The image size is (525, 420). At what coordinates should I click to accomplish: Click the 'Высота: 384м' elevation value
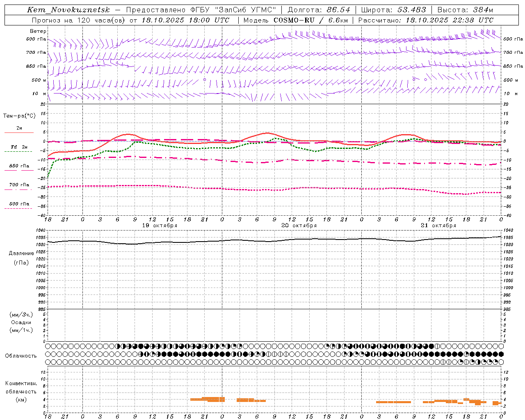click(x=465, y=10)
